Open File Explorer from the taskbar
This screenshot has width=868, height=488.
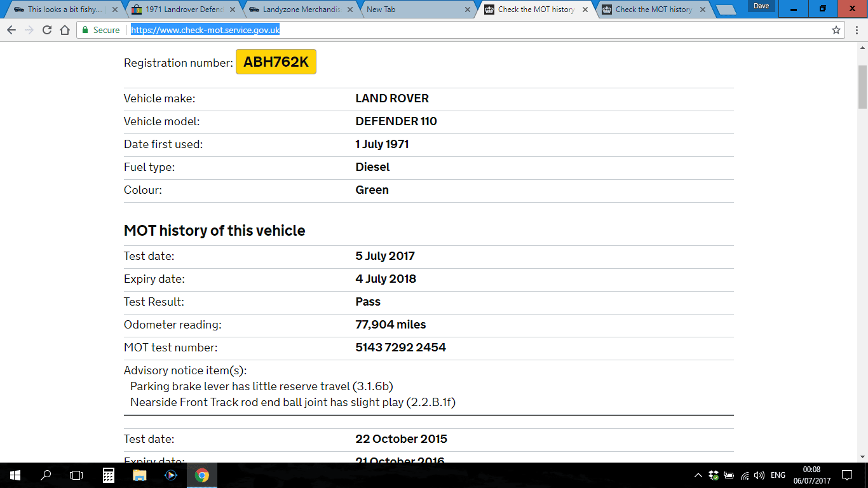click(140, 475)
